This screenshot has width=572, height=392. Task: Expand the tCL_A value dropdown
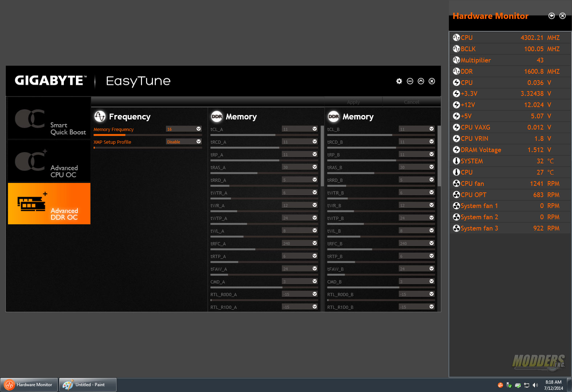(300, 129)
